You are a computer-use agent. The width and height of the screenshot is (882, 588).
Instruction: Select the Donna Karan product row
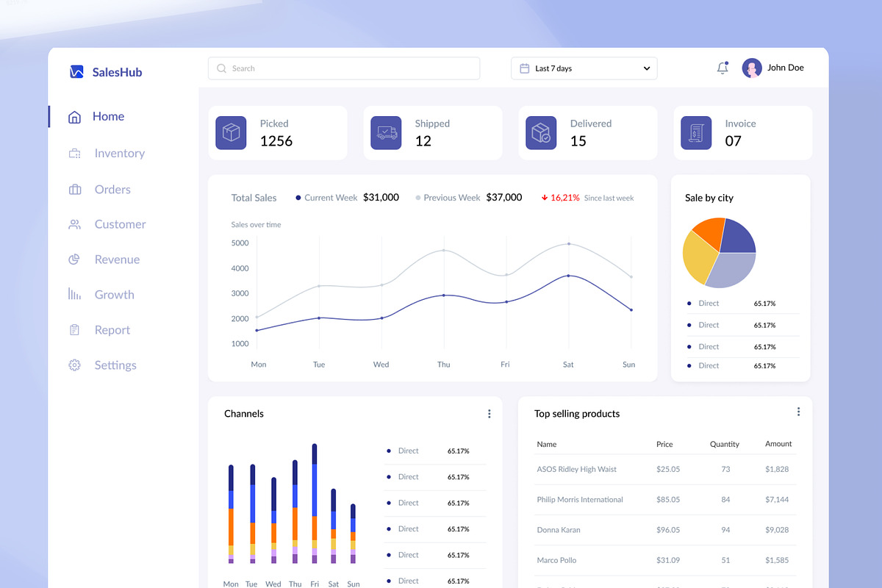pos(665,530)
